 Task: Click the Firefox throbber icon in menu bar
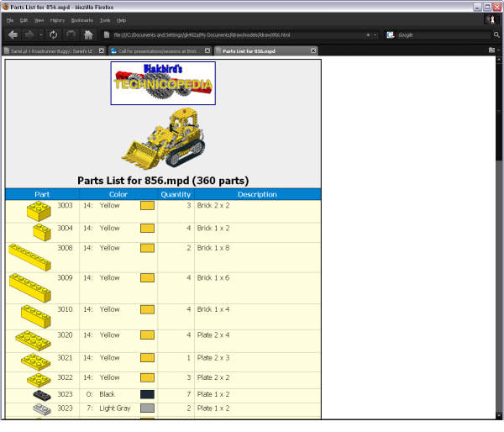[491, 19]
